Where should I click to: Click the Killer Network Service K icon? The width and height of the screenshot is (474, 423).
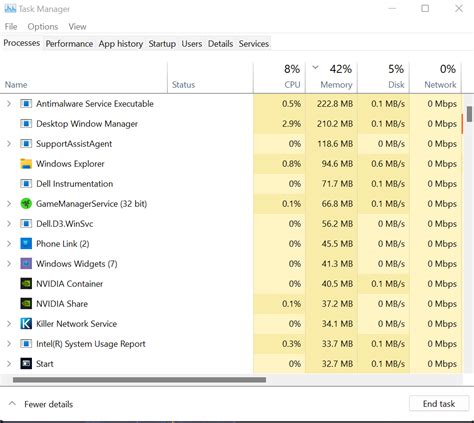(26, 324)
